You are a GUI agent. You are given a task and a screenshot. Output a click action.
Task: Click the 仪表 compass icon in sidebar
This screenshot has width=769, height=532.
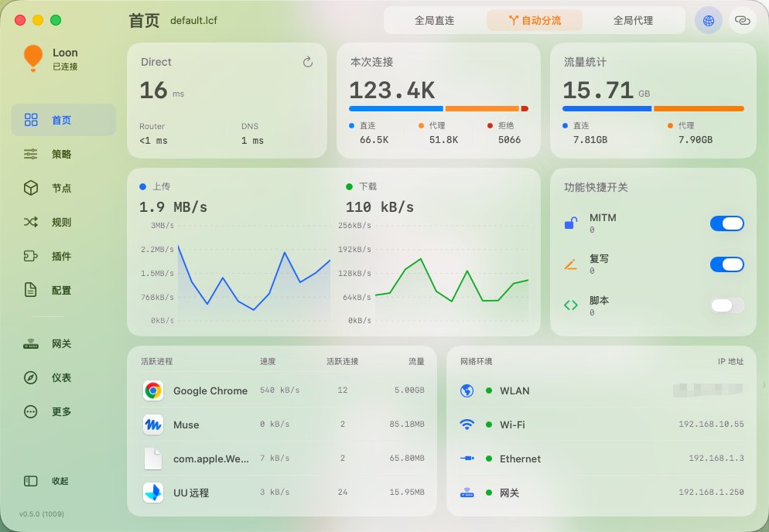click(x=31, y=377)
